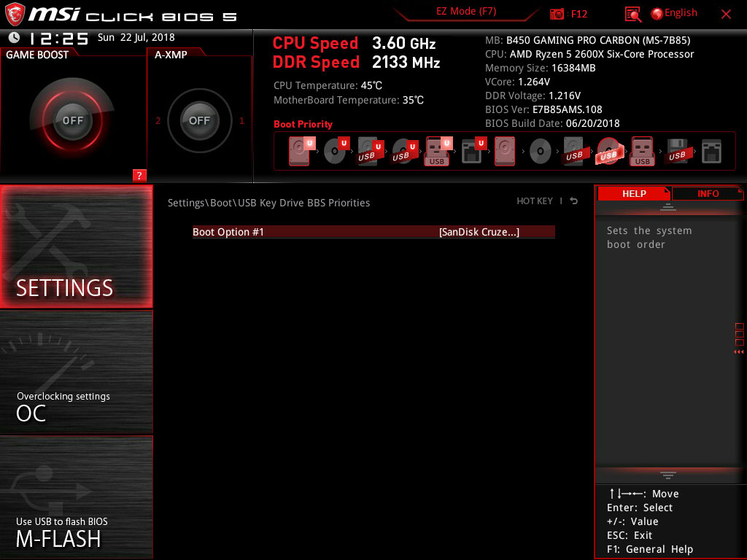Open the red question mark help icon
Viewport: 747px width, 560px height.
pos(139,175)
